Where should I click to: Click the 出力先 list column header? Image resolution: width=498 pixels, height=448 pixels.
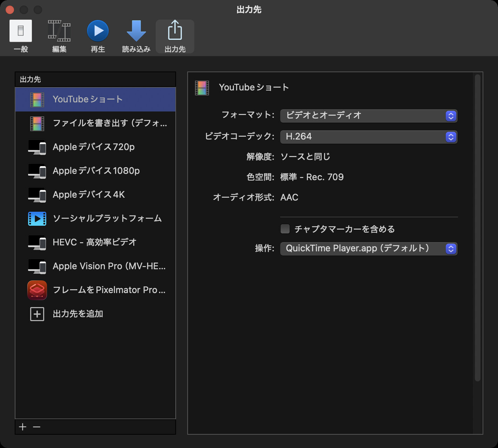[x=95, y=80]
